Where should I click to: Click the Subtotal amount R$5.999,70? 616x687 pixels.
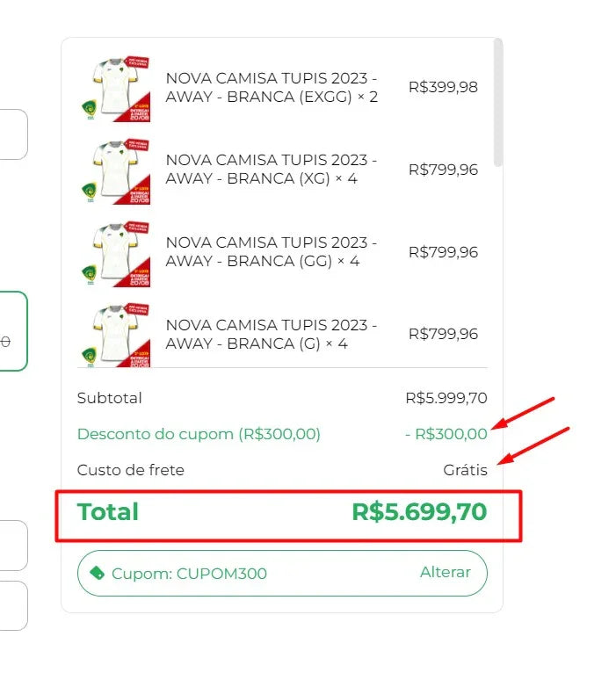click(x=446, y=398)
